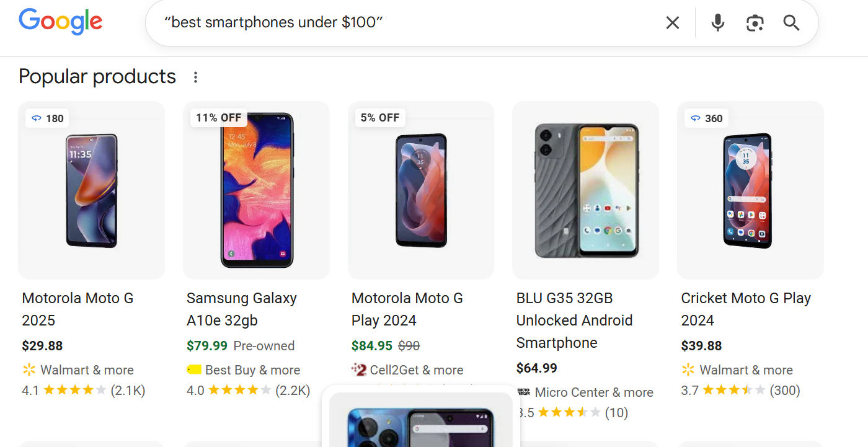
Task: Click the Google logo
Action: click(x=60, y=21)
